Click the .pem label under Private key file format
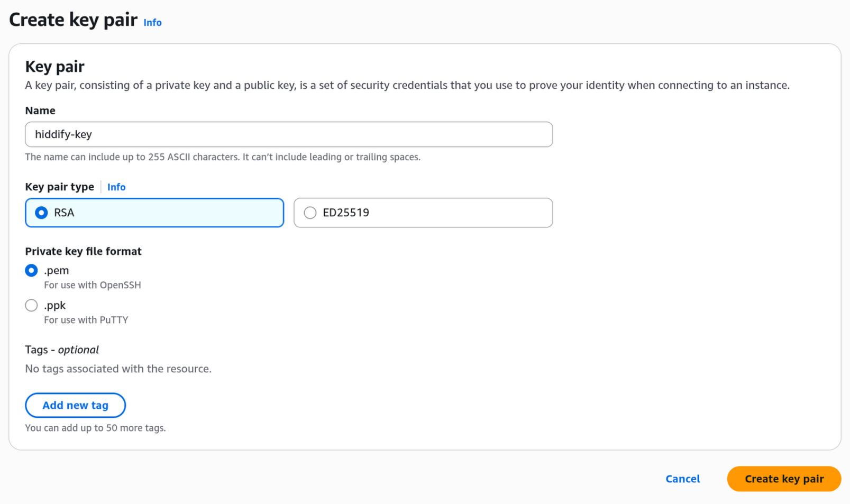850x504 pixels. click(55, 270)
